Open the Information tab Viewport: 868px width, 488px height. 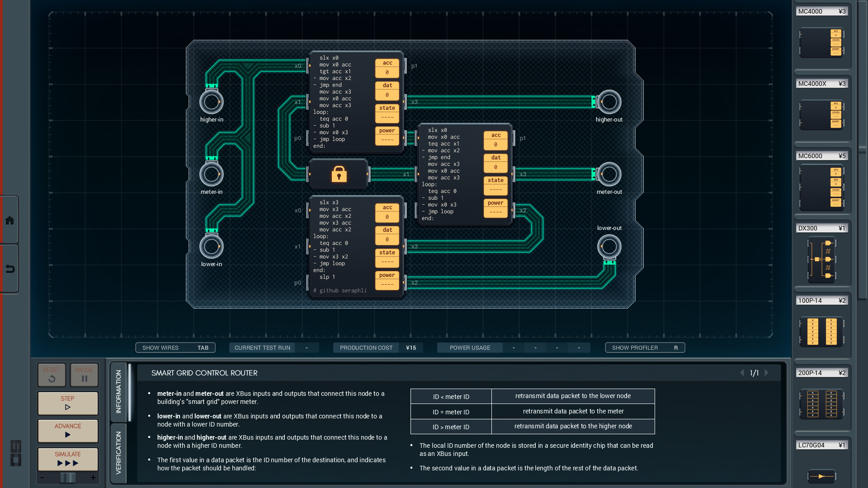[x=118, y=391]
